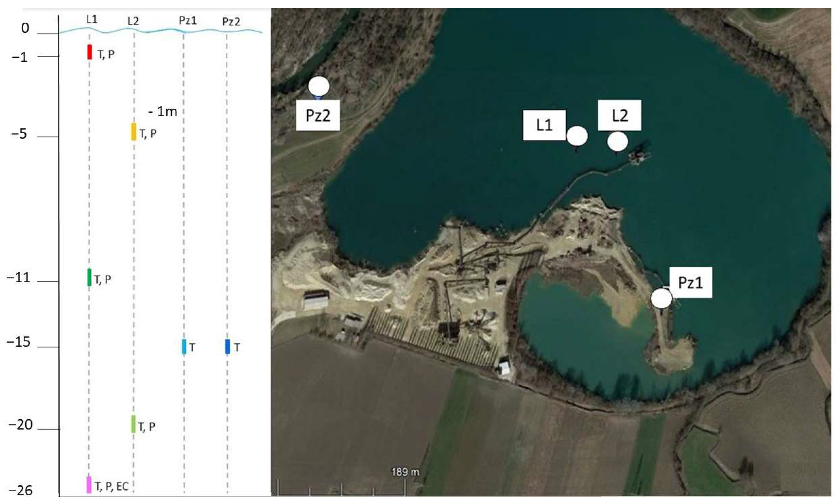Click the 189 m scale bar label

coord(405,472)
